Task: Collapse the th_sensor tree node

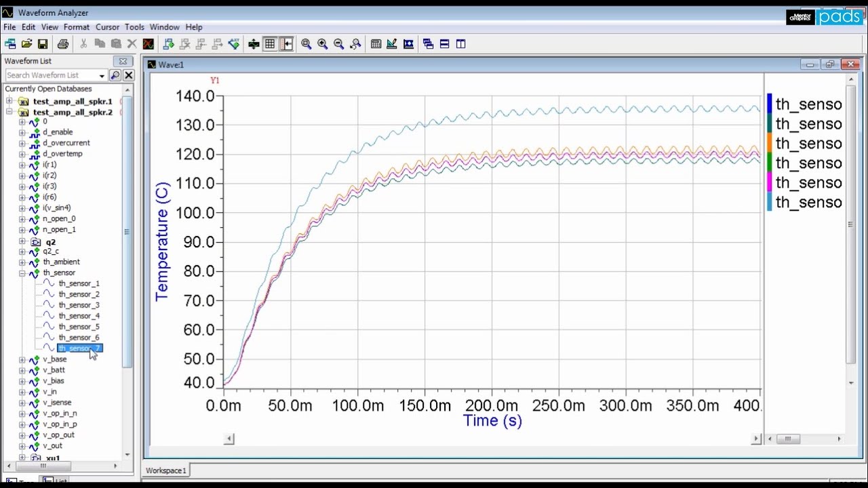Action: click(x=22, y=272)
